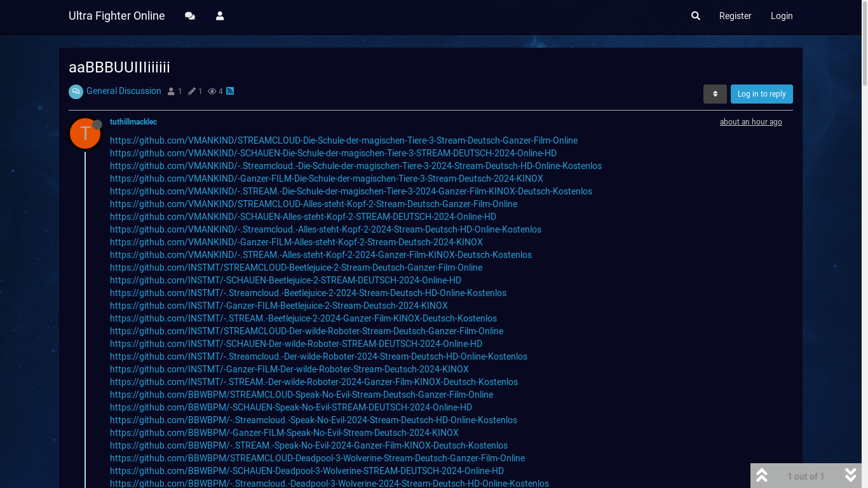Click the '1 out of 1' pagination indicator
868x488 pixels.
click(x=806, y=477)
